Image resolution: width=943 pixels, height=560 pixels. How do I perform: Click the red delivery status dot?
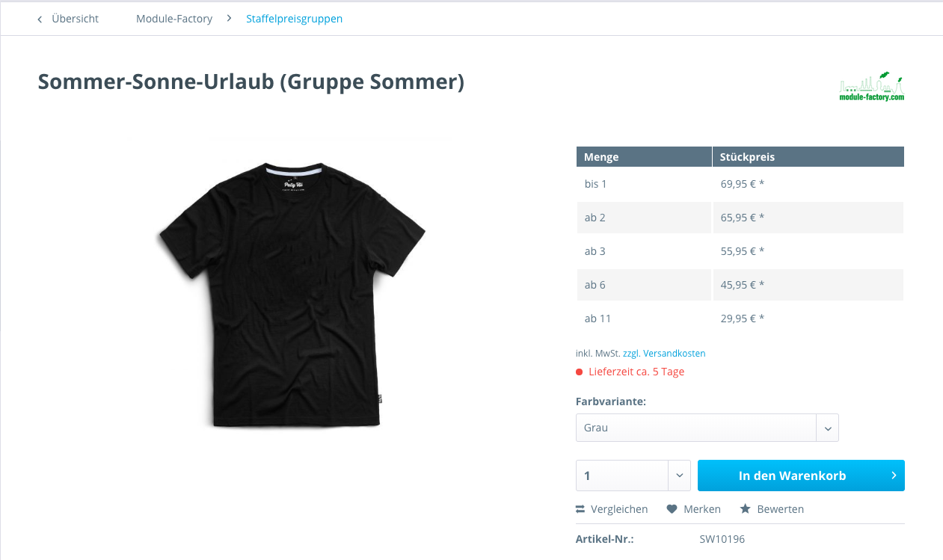coord(579,372)
